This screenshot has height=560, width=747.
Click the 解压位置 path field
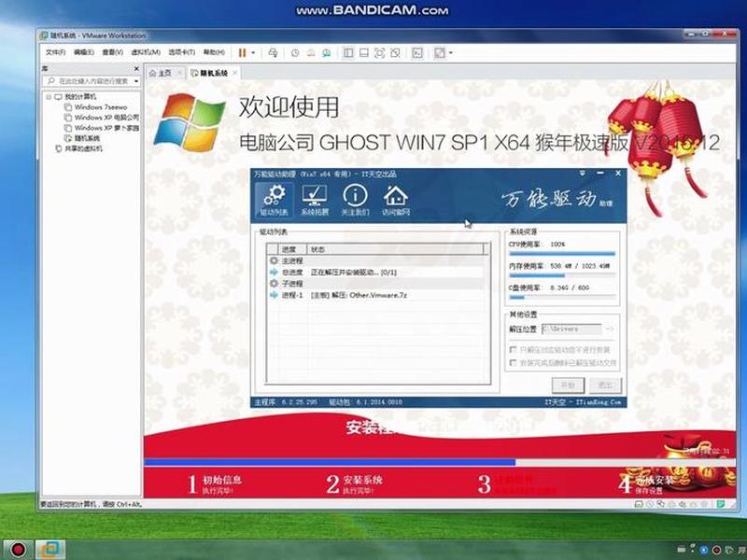571,329
